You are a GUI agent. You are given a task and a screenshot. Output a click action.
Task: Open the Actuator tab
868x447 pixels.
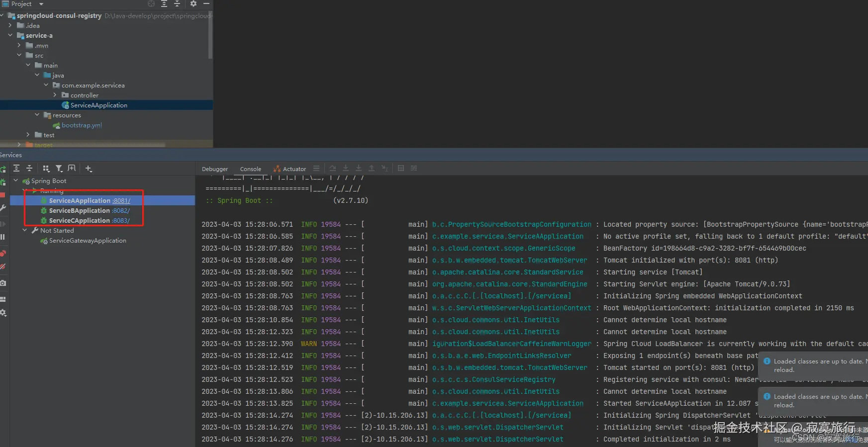click(x=290, y=169)
